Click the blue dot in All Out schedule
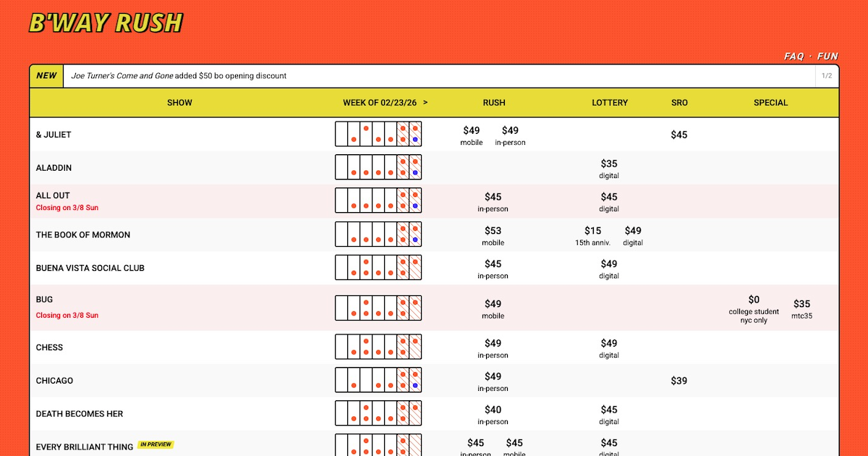The width and height of the screenshot is (868, 456). point(415,206)
